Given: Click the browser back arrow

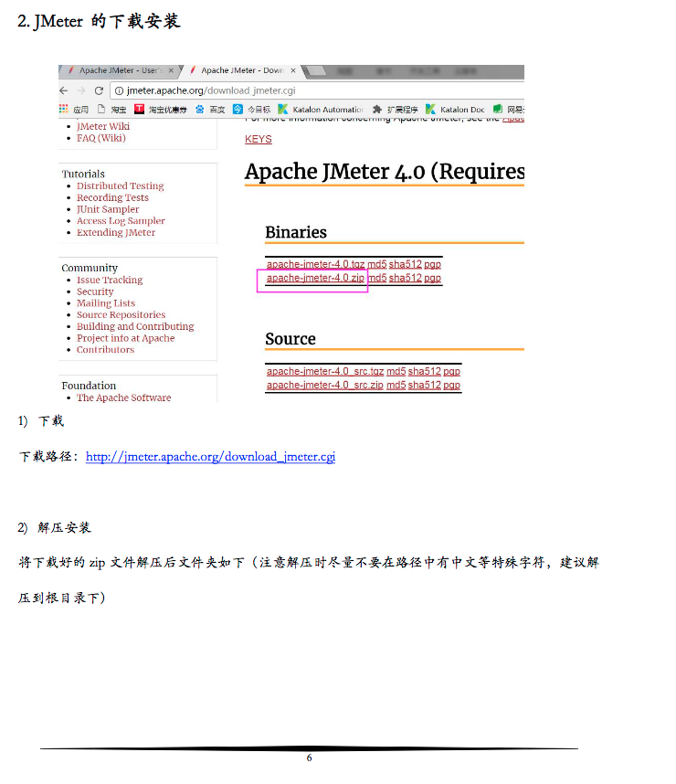Looking at the screenshot, I should coord(64,90).
